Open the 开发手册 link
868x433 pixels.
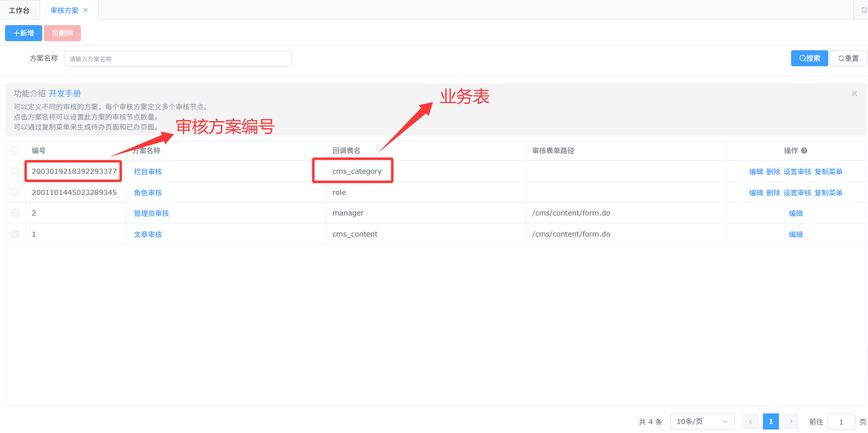pos(65,93)
